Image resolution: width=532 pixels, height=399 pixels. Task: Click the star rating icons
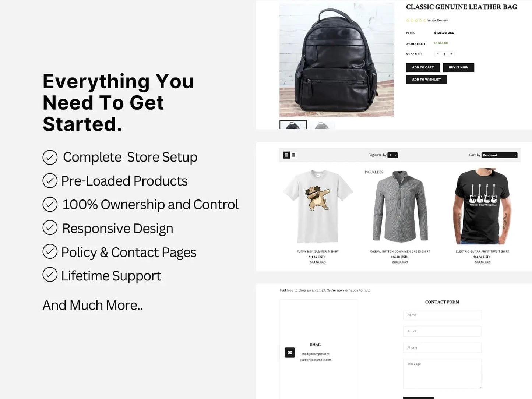coord(416,20)
